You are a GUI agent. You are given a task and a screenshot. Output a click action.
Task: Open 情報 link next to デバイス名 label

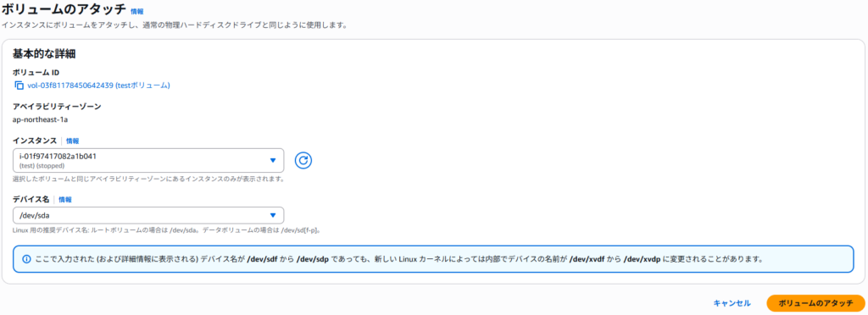[x=65, y=200]
